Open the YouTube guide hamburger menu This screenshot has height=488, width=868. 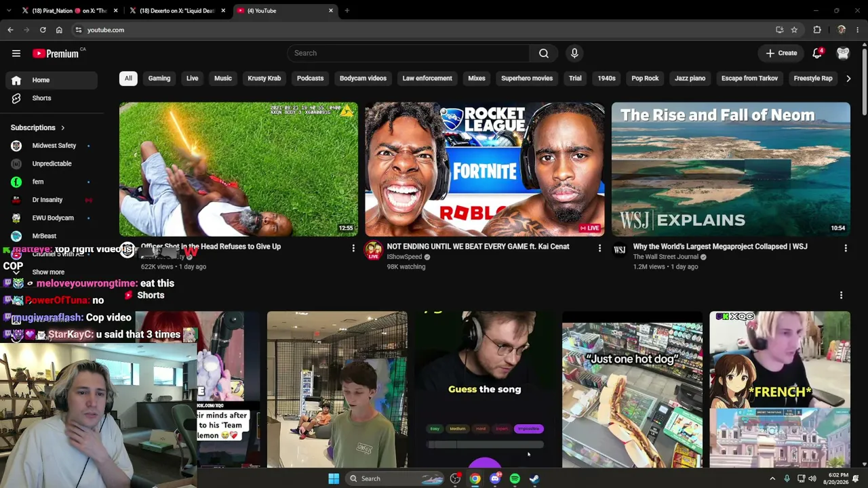pos(16,53)
